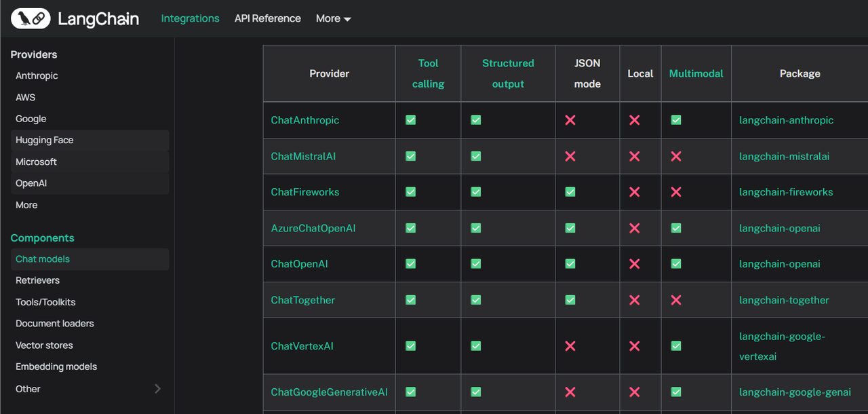Click the multimodal cross in ChatMistralAI row
The height and width of the screenshot is (414, 868).
click(x=676, y=156)
